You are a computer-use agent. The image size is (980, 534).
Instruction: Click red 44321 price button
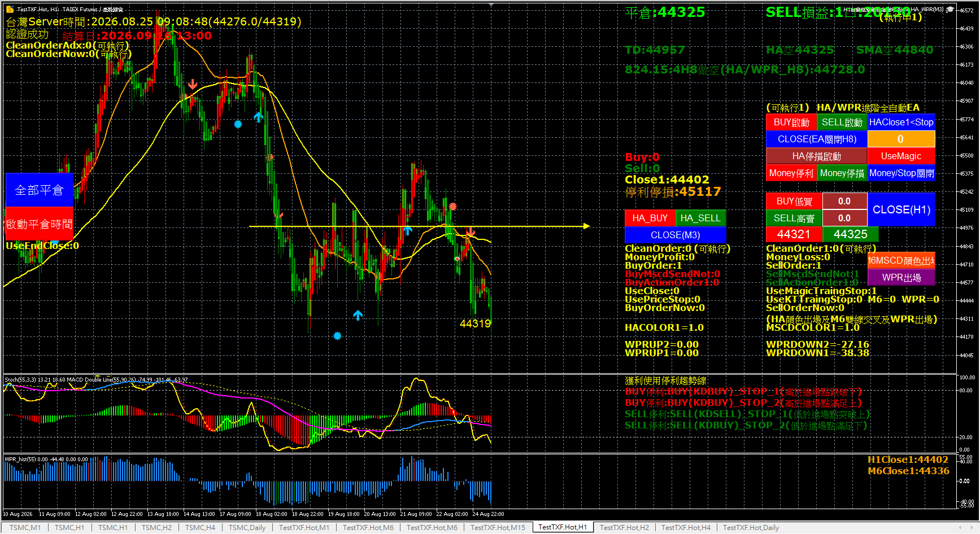(x=794, y=234)
